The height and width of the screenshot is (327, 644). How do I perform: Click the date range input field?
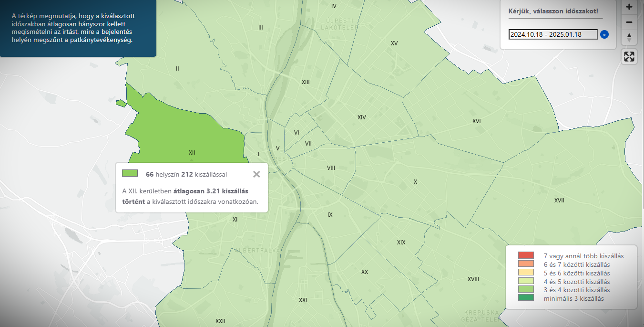[x=553, y=34]
